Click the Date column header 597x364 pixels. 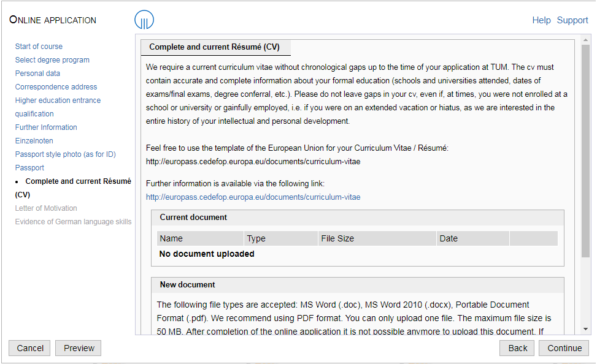pos(473,238)
